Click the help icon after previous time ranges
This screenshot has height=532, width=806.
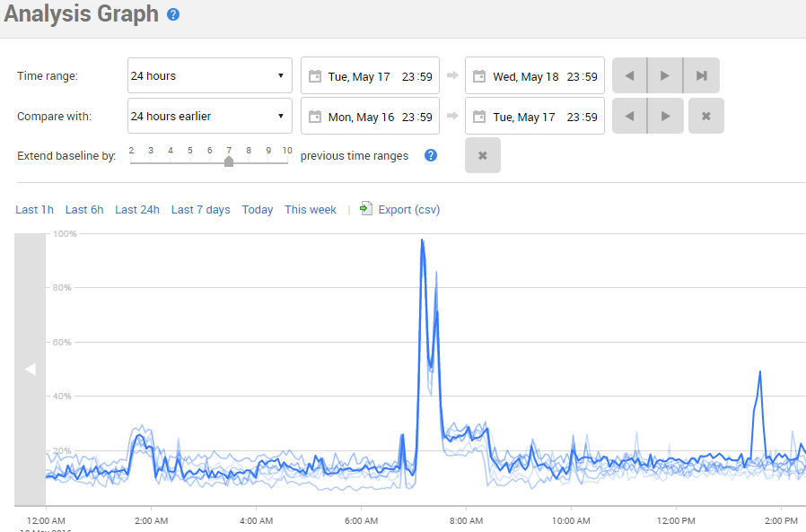(430, 155)
